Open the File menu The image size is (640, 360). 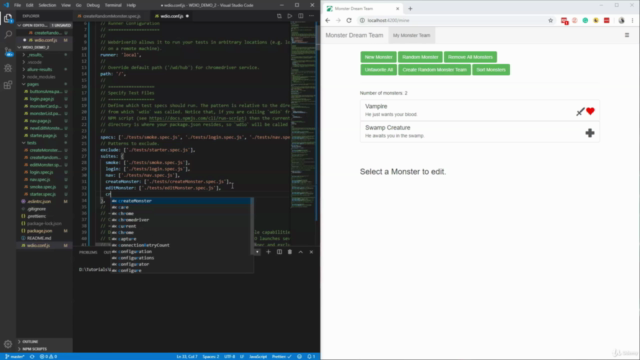tap(17, 5)
